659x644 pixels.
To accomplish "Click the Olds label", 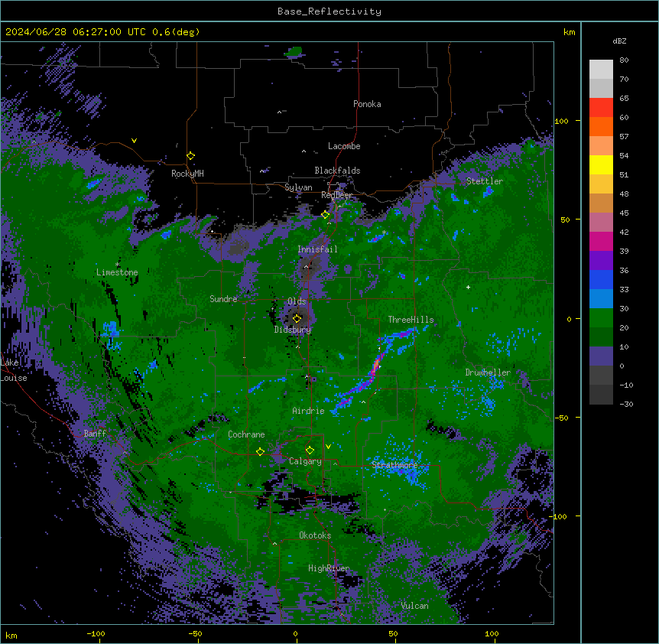I will pyautogui.click(x=297, y=301).
